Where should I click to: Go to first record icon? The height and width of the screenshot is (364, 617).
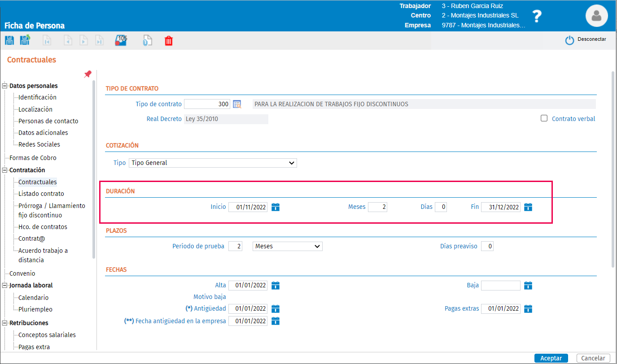[47, 41]
